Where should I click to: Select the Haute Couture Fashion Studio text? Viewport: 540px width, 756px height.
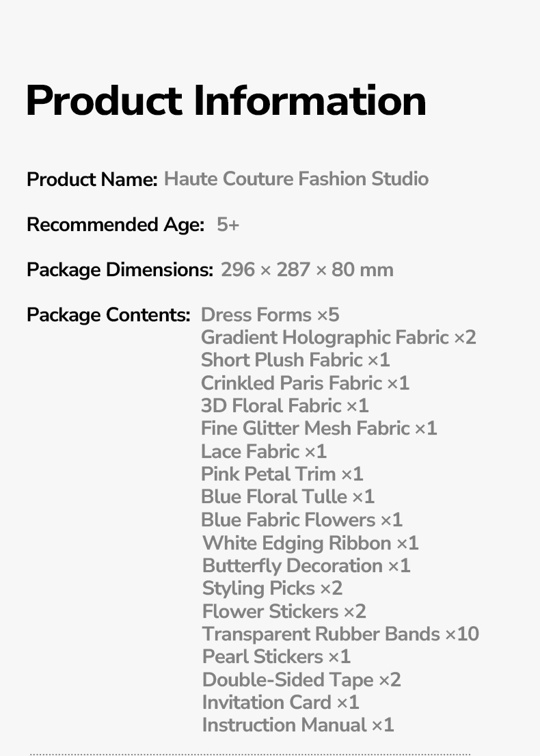296,179
